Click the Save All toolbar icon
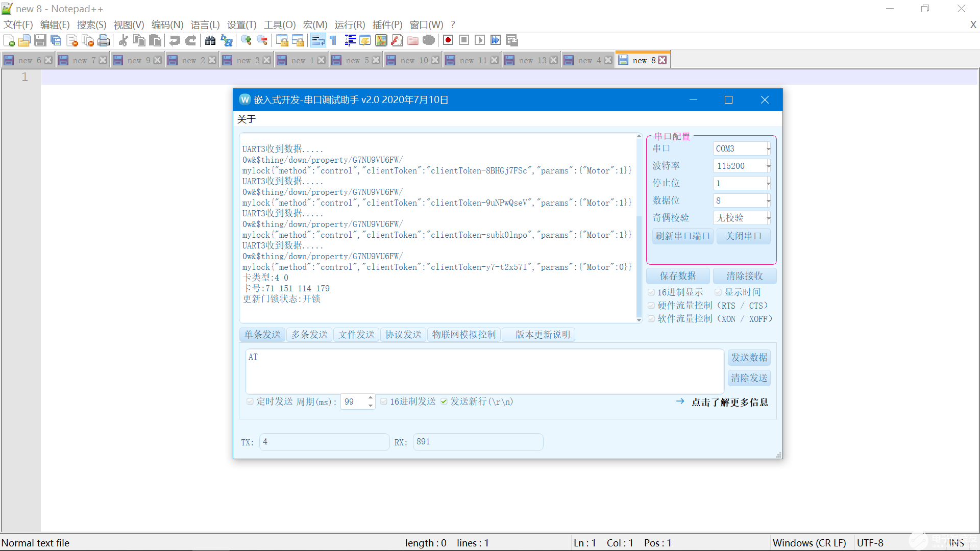 coord(56,40)
